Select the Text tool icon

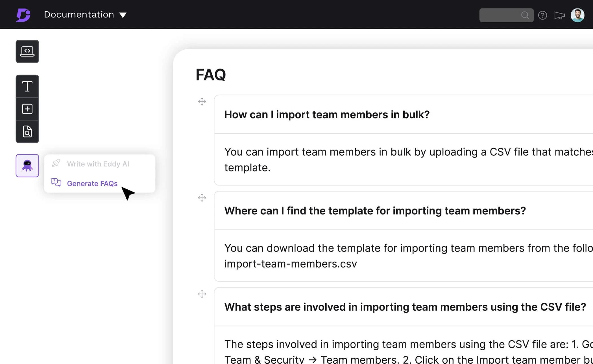tap(27, 86)
